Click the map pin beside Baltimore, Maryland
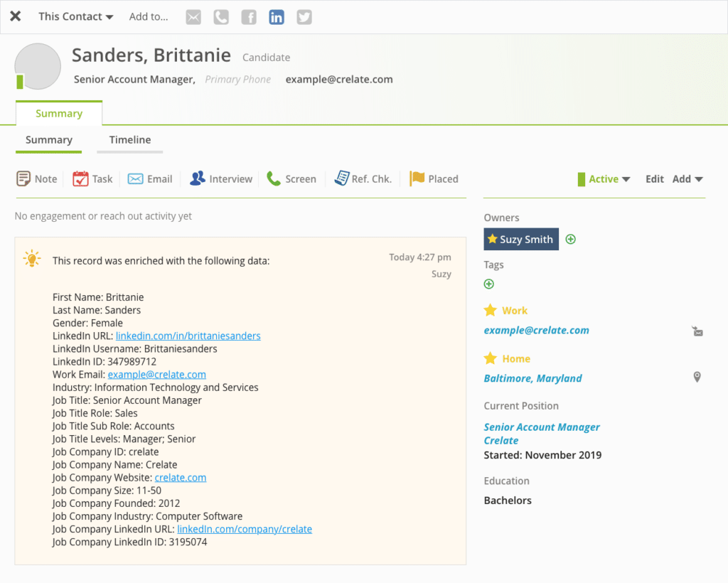728x583 pixels. pos(697,377)
